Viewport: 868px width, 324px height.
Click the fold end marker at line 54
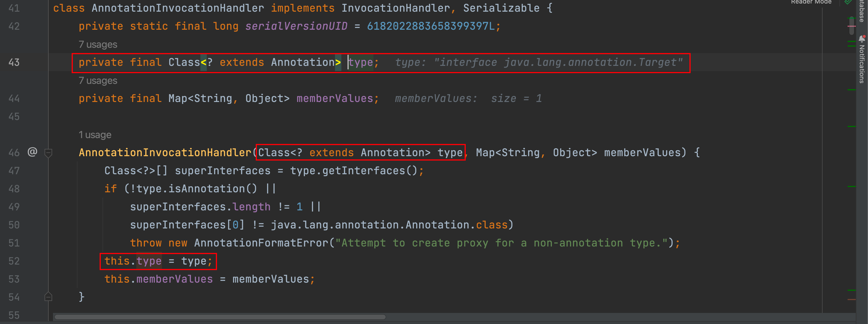pyautogui.click(x=48, y=296)
